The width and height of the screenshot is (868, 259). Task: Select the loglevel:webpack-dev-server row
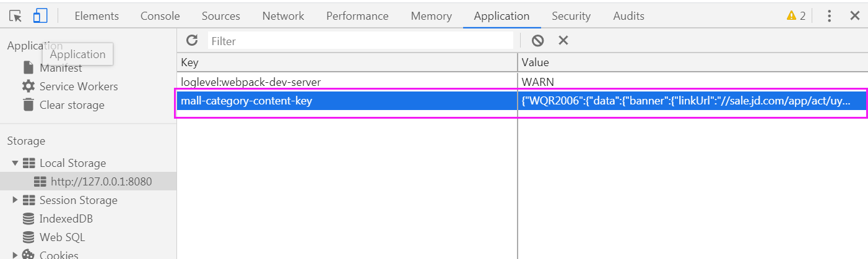pyautogui.click(x=251, y=82)
